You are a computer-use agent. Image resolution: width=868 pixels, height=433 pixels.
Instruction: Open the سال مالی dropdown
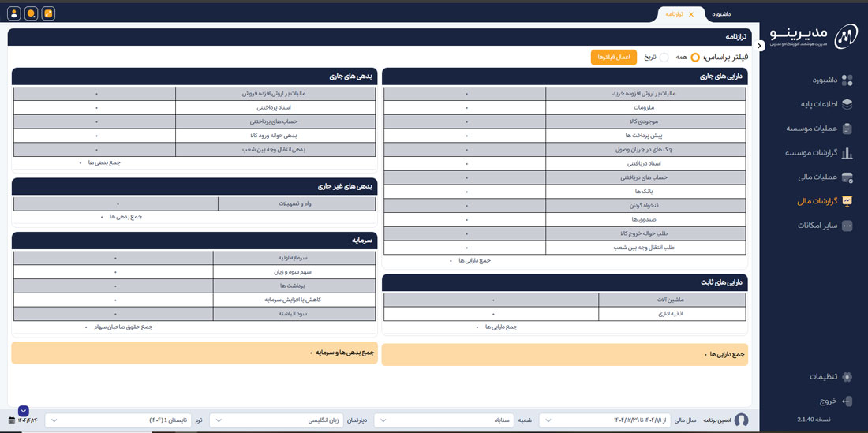pyautogui.click(x=604, y=420)
